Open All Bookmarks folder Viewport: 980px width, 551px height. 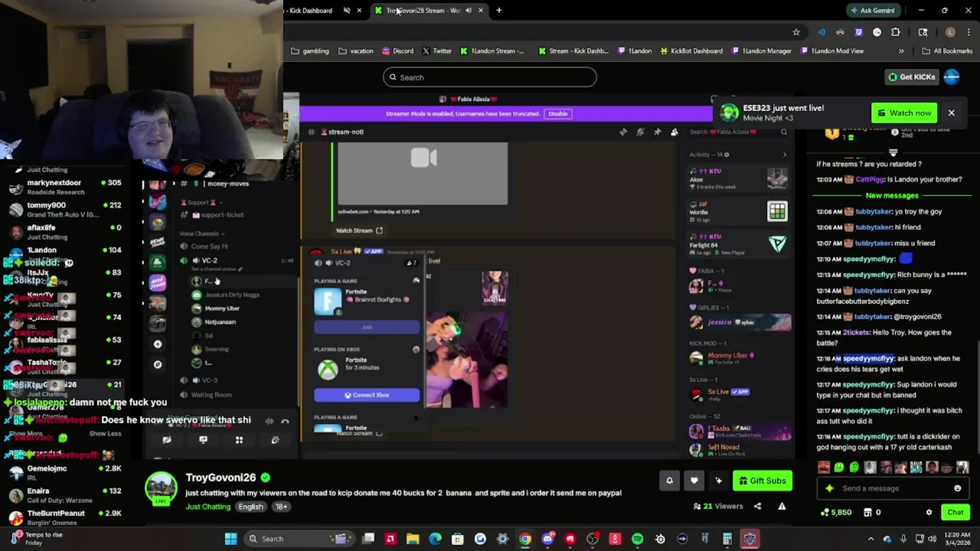(x=947, y=51)
